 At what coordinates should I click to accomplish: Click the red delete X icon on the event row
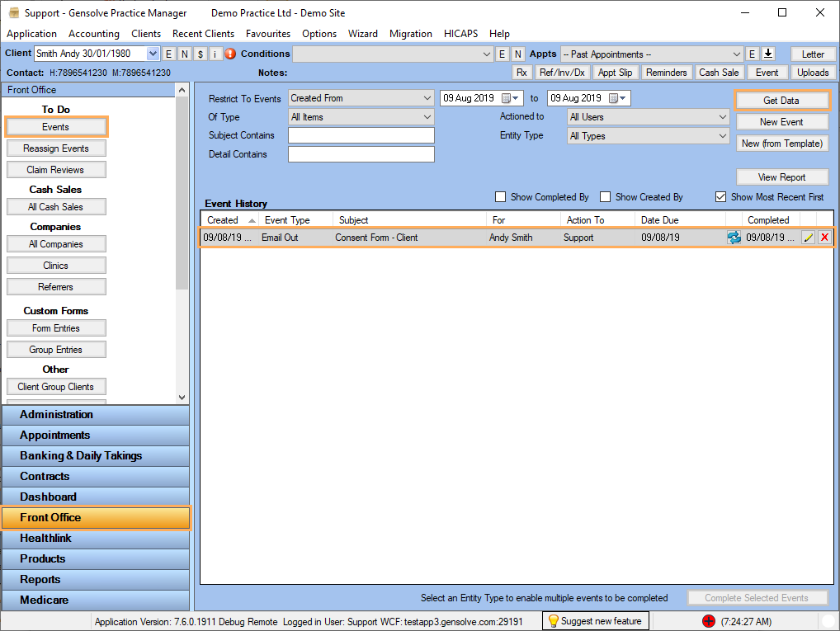824,238
